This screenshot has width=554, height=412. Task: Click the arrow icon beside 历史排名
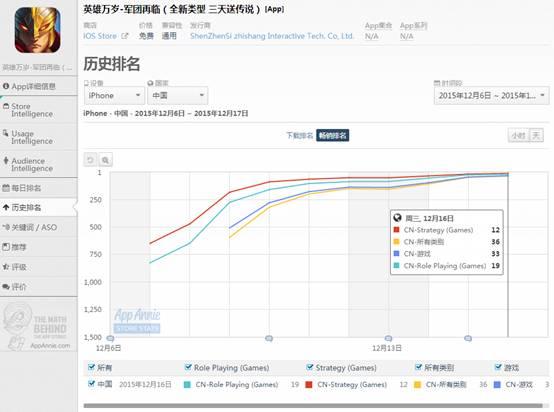[6, 207]
